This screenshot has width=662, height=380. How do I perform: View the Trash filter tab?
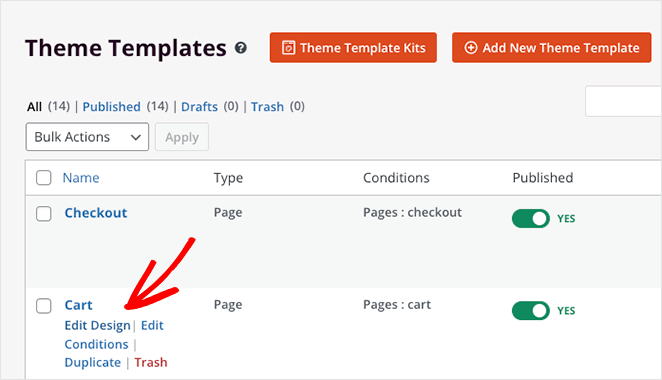(x=267, y=106)
